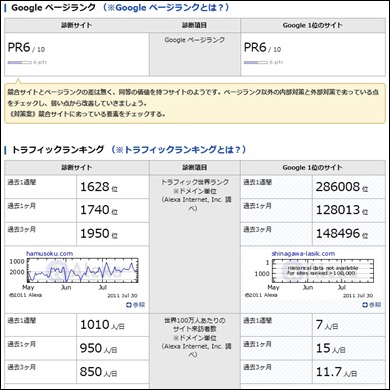
Task: Click the 過去1ヶ月 label beside 1740 位
Action: pos(22,206)
